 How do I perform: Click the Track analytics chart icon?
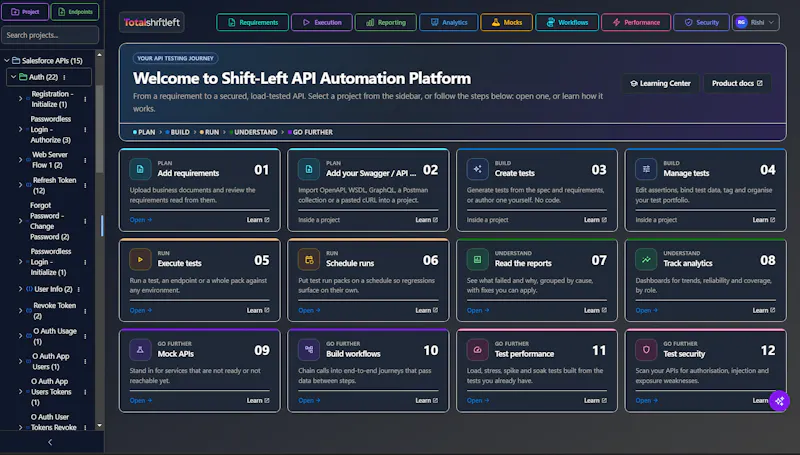[646, 260]
